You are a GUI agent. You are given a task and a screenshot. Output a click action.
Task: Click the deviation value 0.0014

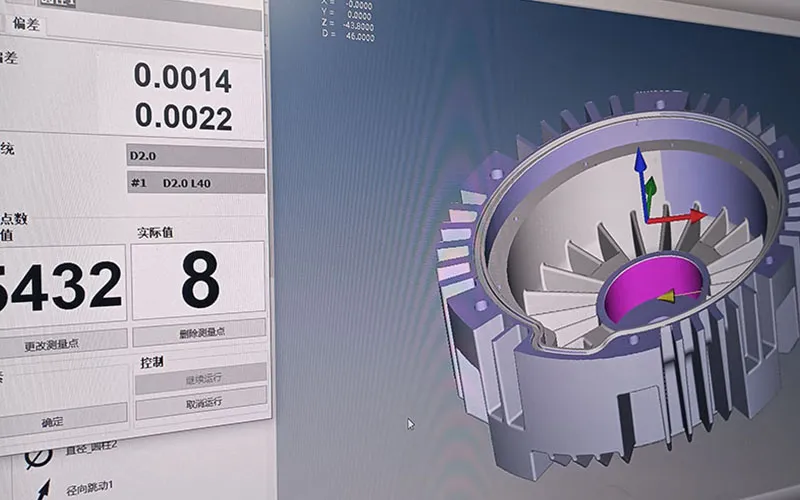click(x=183, y=77)
